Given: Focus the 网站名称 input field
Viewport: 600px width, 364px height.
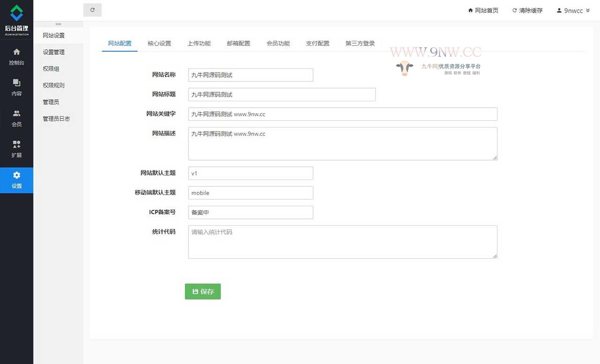Looking at the screenshot, I should (251, 75).
